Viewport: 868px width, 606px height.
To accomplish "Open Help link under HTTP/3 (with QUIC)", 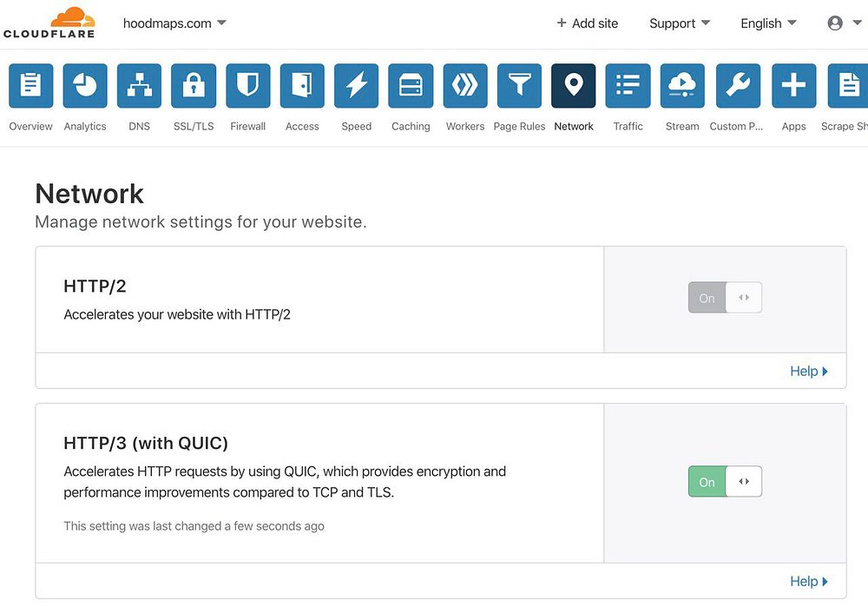I will click(808, 581).
